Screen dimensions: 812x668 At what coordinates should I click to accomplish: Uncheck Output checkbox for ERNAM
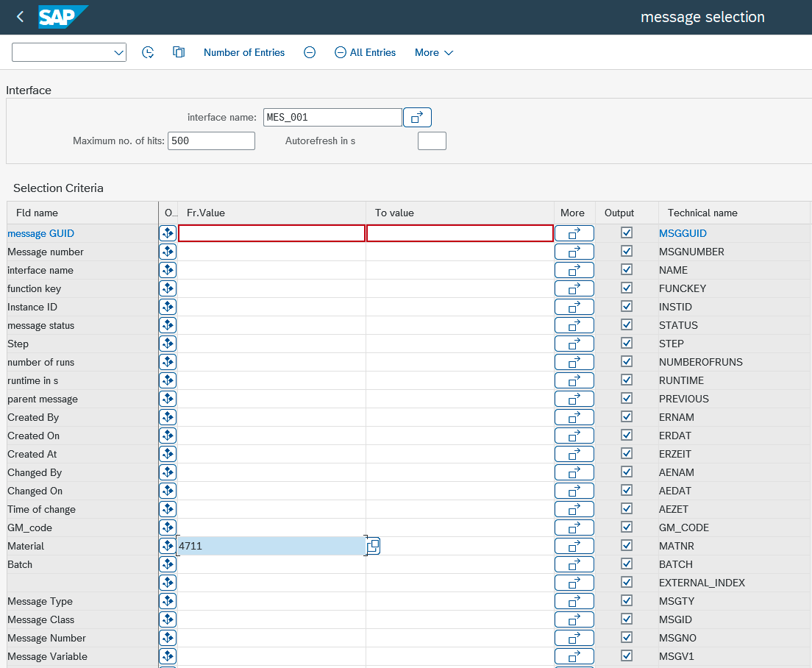pyautogui.click(x=627, y=416)
